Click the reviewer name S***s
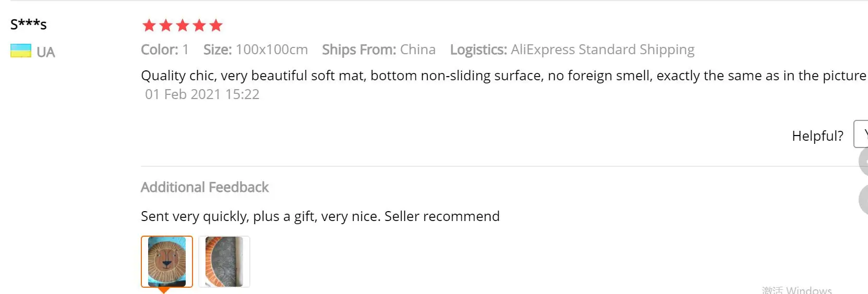 click(29, 24)
